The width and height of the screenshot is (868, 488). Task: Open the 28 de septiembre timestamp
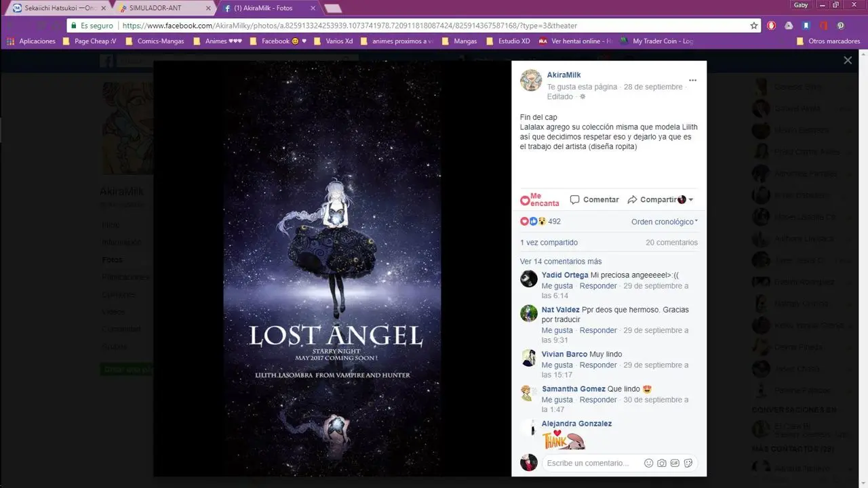pos(653,87)
